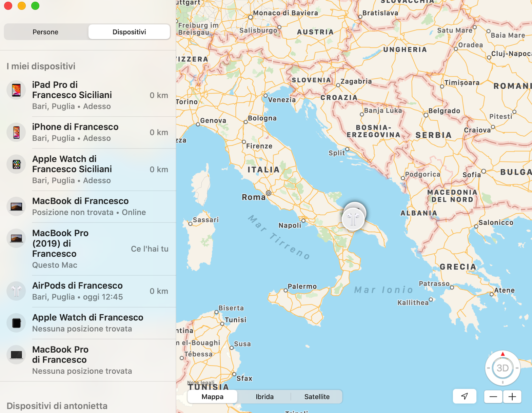Switch to the Persone tab

tap(45, 32)
